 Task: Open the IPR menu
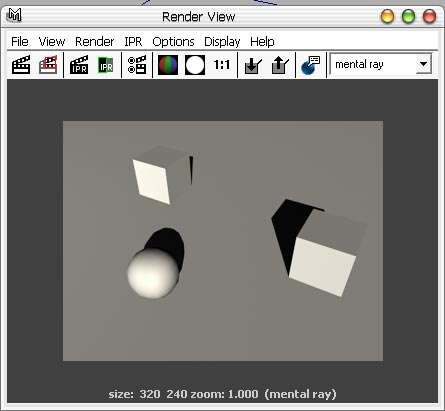pyautogui.click(x=133, y=42)
